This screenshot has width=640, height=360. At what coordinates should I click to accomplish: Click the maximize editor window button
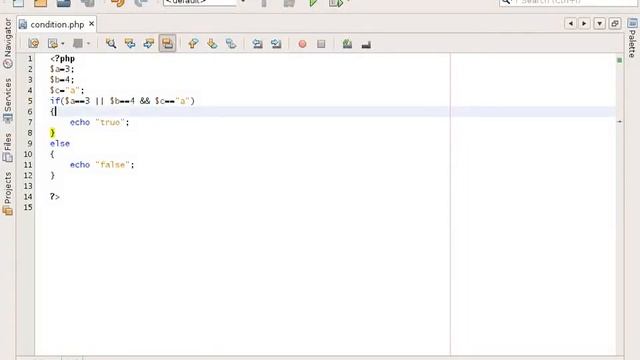[615, 24]
